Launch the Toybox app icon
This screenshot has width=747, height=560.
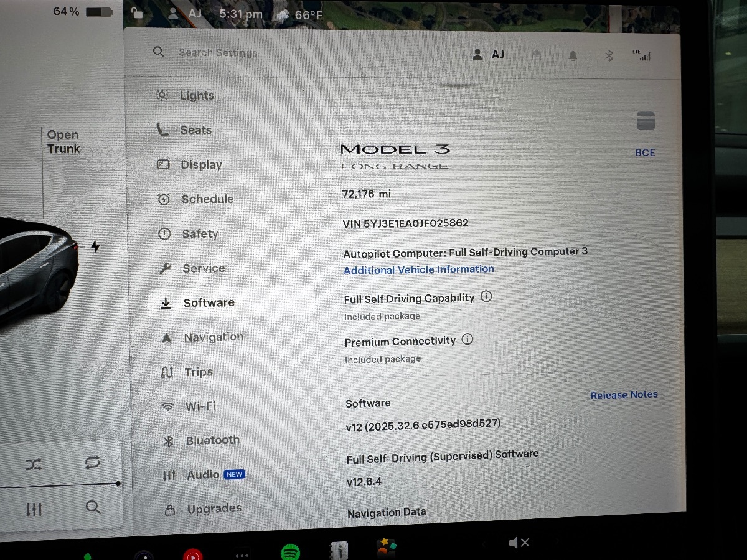click(x=387, y=548)
